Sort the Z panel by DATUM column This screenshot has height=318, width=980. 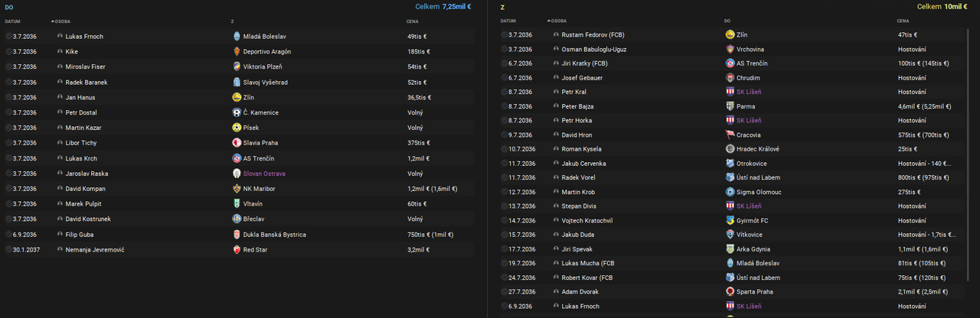coord(508,21)
